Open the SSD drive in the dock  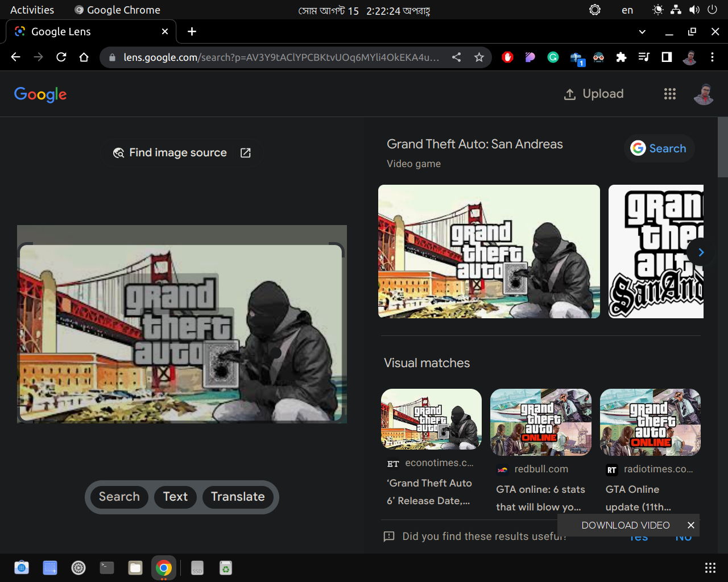point(197,567)
